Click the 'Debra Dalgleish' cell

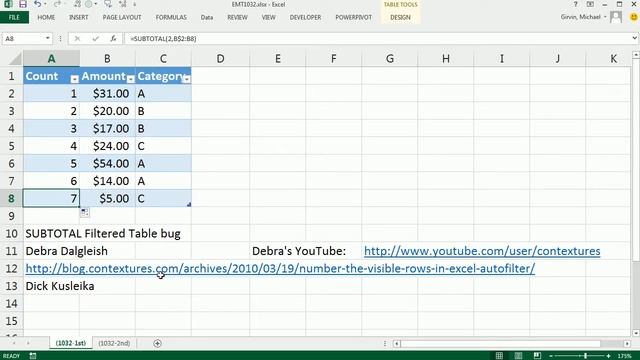(x=67, y=251)
